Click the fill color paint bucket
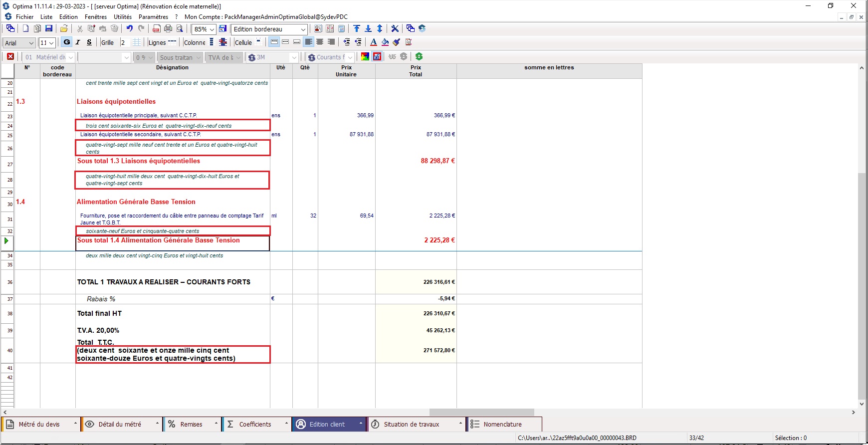Viewport: 868px width, 445px height. click(x=385, y=42)
